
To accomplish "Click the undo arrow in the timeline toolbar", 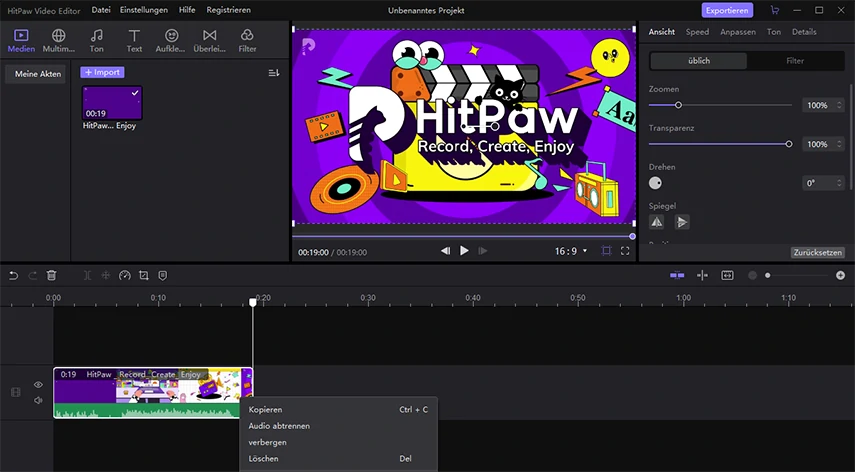I will click(14, 276).
